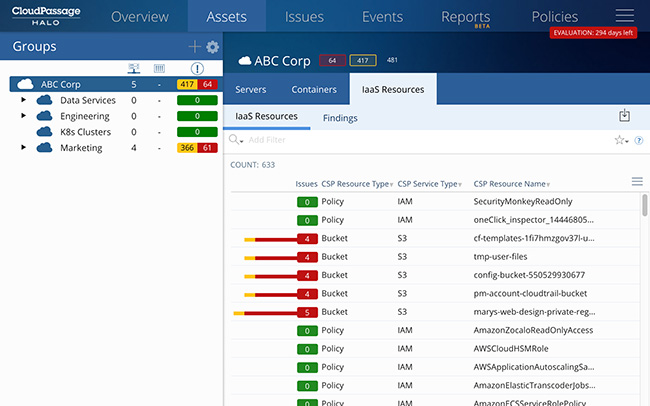Viewport: 650px width, 406px height.
Task: Select the K8s Clusters group
Action: click(85, 132)
